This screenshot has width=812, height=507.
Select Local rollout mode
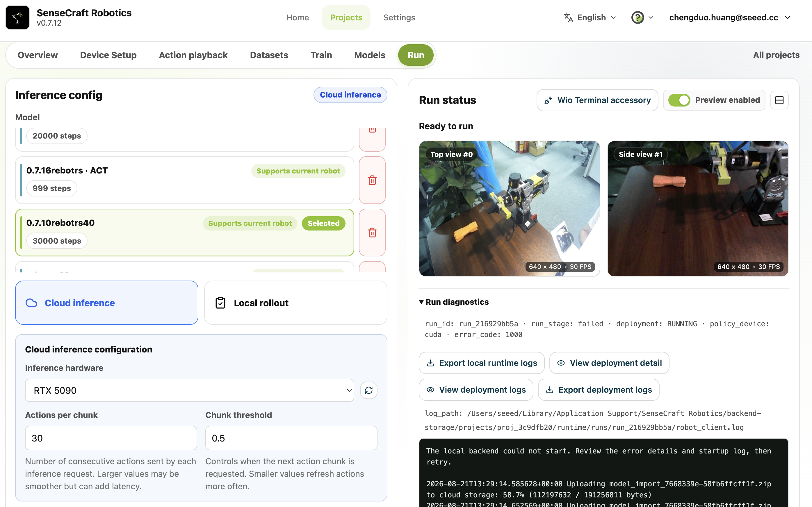[296, 303]
